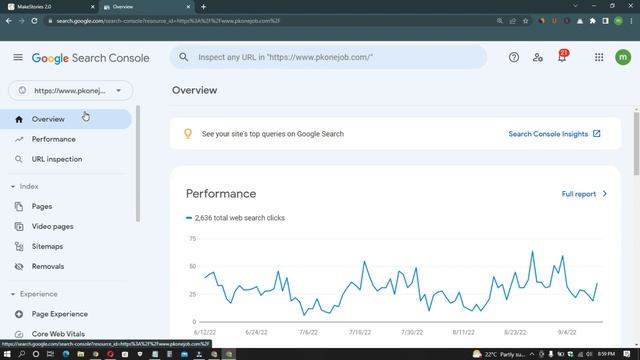The image size is (640, 360).
Task: Click the trend icon next to Performance
Action: pyautogui.click(x=19, y=139)
